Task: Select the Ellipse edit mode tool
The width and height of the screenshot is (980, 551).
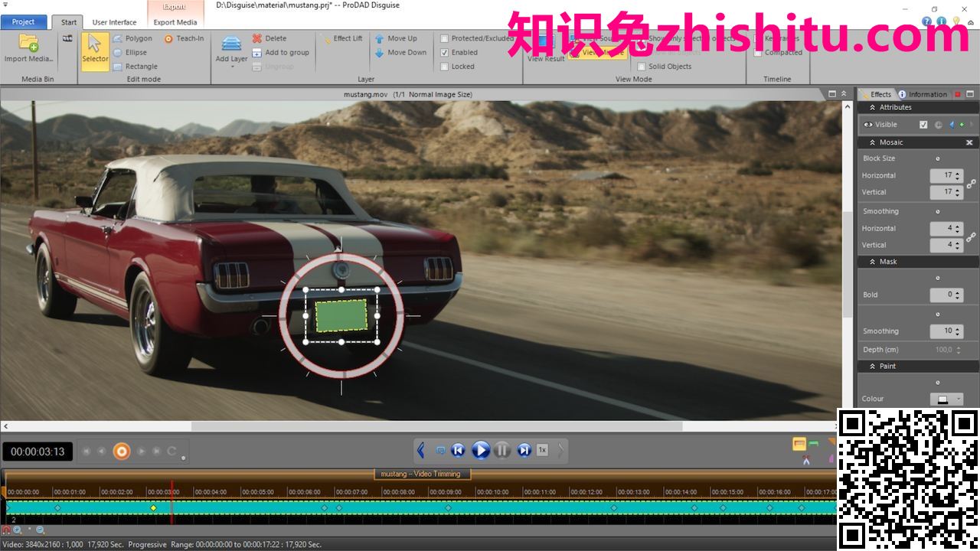Action: coord(130,53)
